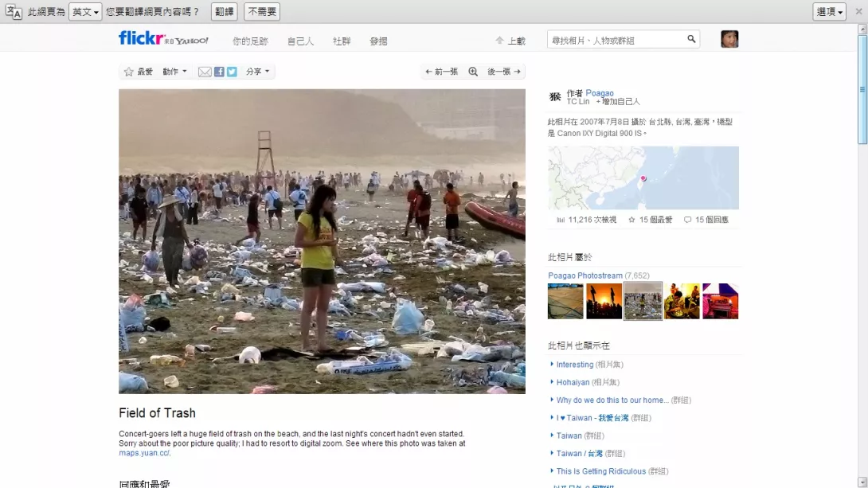Open the Hohaiyan set link

point(573,382)
